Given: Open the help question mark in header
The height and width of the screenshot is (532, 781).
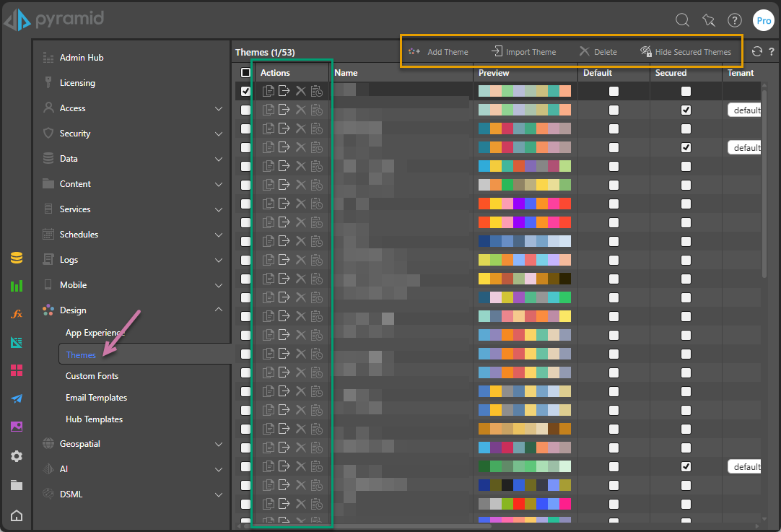Looking at the screenshot, I should pyautogui.click(x=734, y=20).
